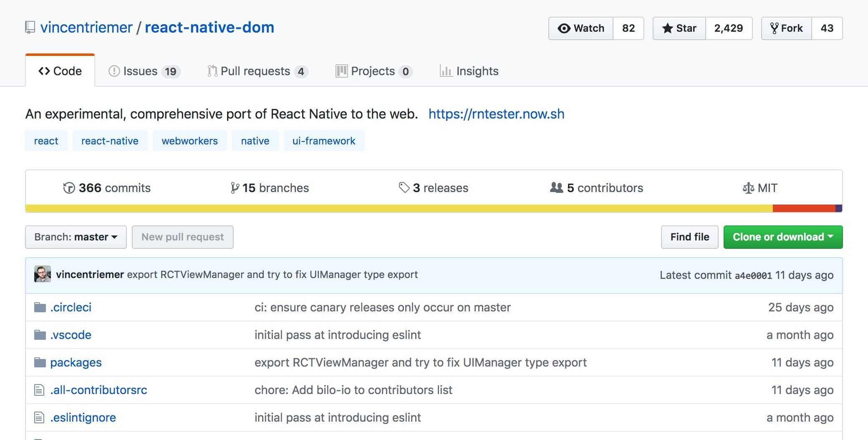Click the Watch button
The width and height of the screenshot is (868, 440).
point(581,28)
